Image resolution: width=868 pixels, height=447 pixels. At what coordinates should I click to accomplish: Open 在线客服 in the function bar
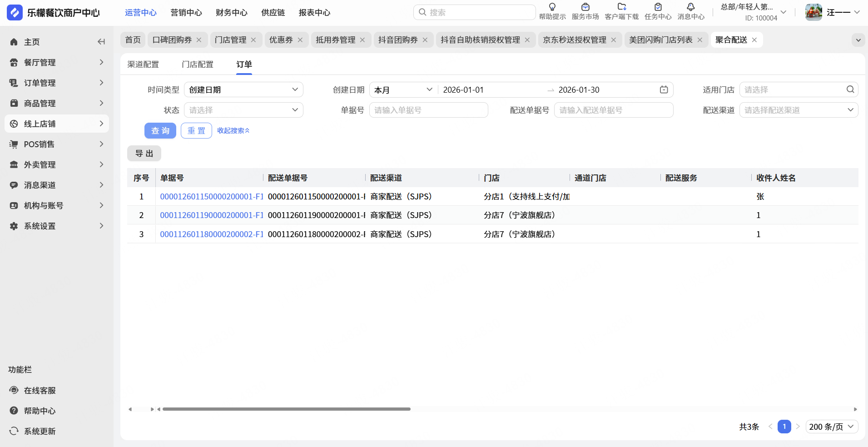[40, 391]
